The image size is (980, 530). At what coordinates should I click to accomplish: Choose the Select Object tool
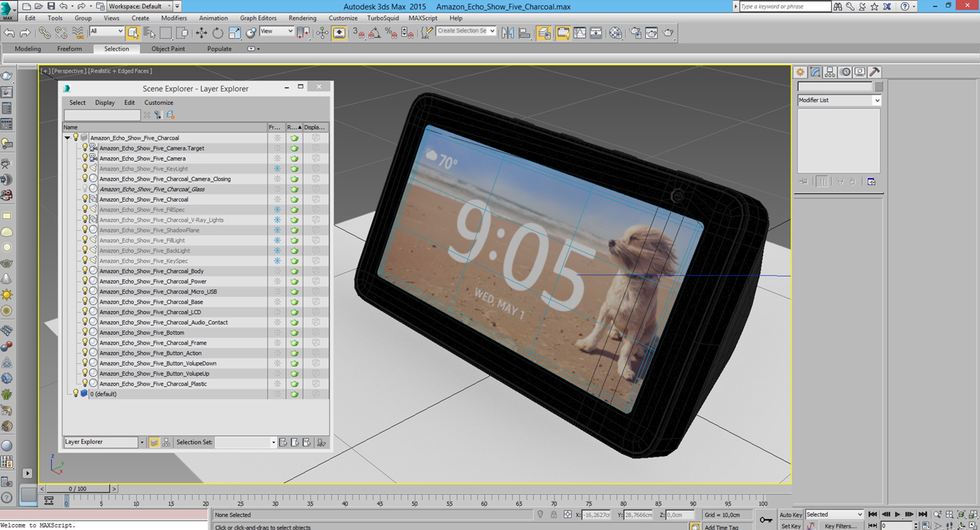coord(133,33)
